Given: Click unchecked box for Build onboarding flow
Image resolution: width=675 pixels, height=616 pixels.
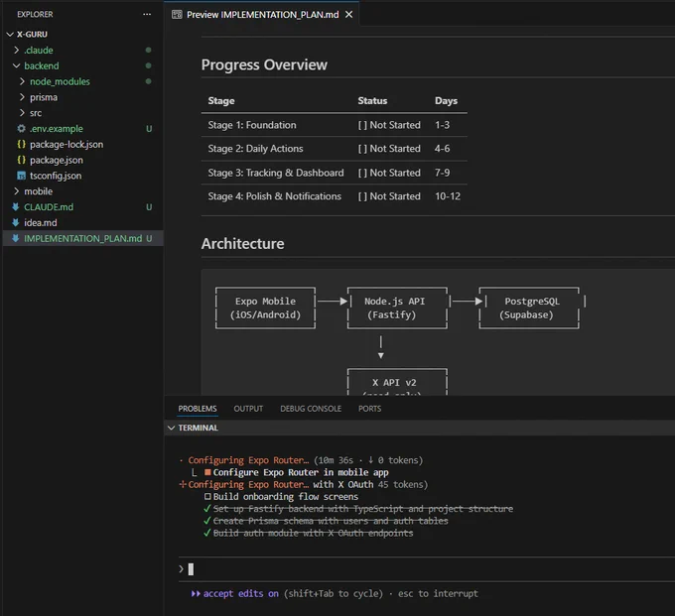Looking at the screenshot, I should (x=207, y=496).
